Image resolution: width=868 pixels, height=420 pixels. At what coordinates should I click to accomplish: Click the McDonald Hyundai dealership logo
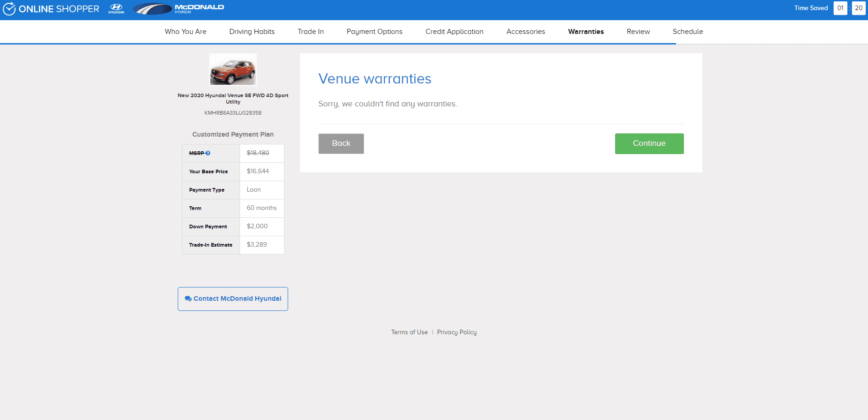coord(179,9)
